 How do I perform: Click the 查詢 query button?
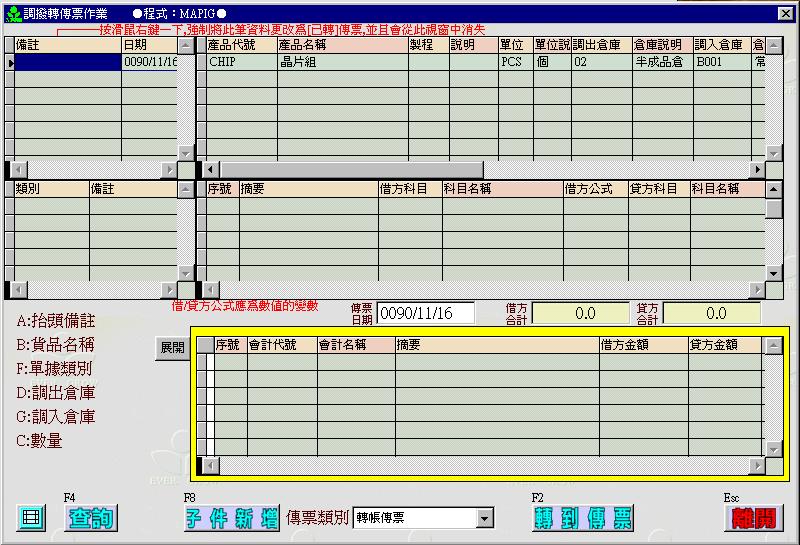pos(91,518)
